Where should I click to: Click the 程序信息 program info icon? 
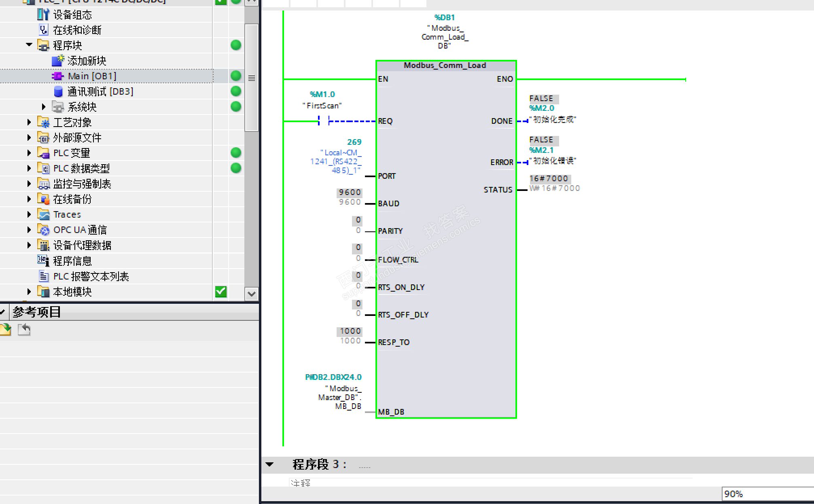coord(43,261)
